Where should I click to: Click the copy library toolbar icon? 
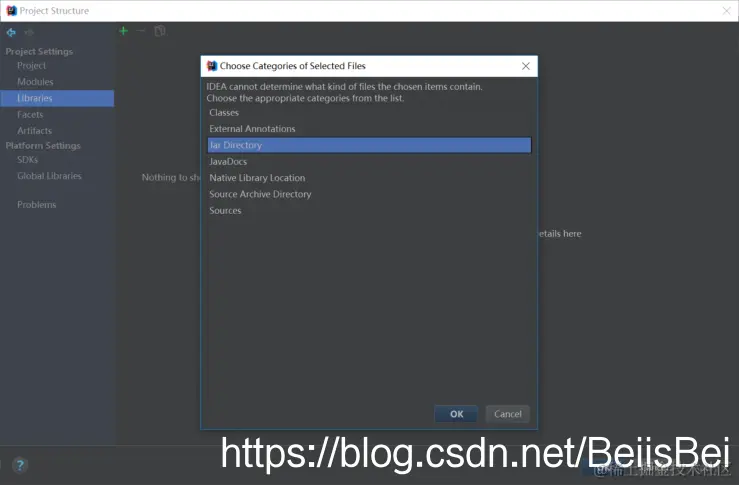point(160,31)
